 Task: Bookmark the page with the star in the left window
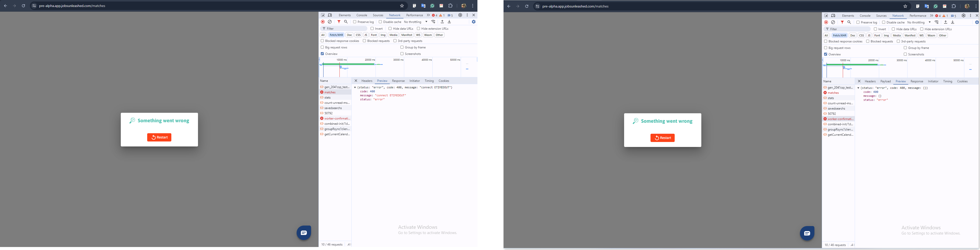(x=402, y=6)
